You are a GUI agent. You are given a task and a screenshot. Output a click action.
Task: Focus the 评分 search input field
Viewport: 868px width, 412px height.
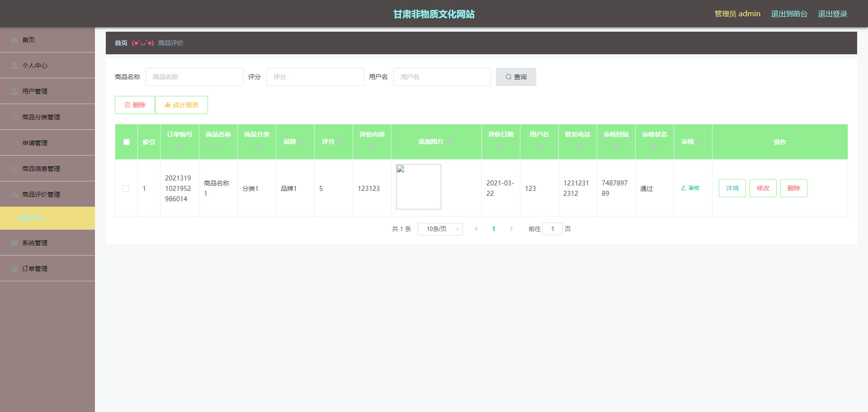pos(315,77)
